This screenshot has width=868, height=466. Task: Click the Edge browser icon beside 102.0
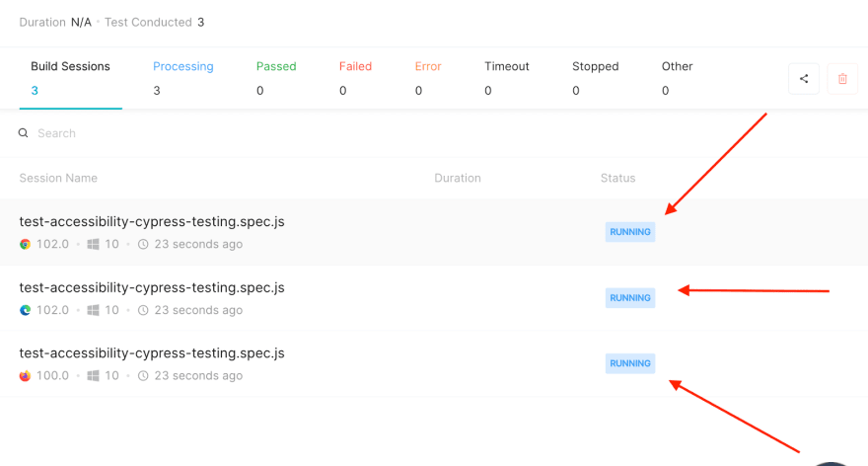[25, 310]
